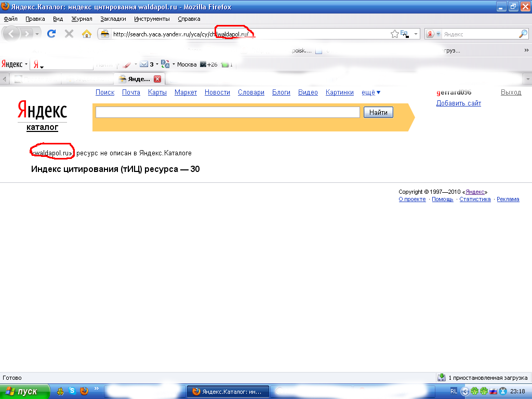Open the mail dropdown arrow in Yandex Bar
Screen dimensions: 532x399
pyautogui.click(x=157, y=64)
